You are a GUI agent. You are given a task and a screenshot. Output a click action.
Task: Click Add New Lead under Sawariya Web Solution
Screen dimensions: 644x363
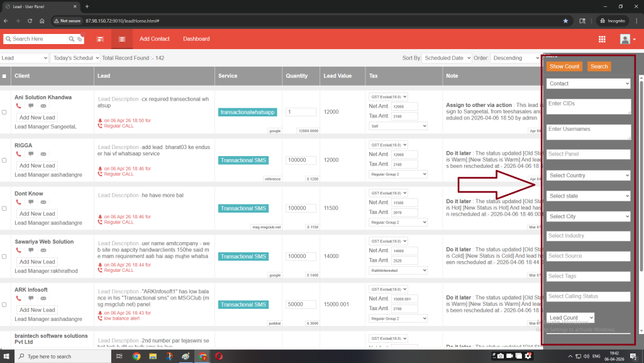tap(37, 262)
